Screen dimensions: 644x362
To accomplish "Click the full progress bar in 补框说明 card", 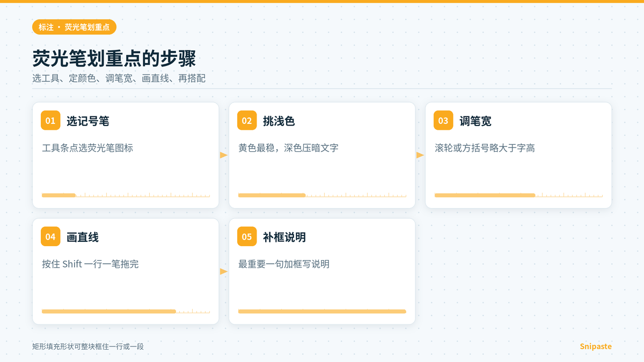I will [322, 311].
